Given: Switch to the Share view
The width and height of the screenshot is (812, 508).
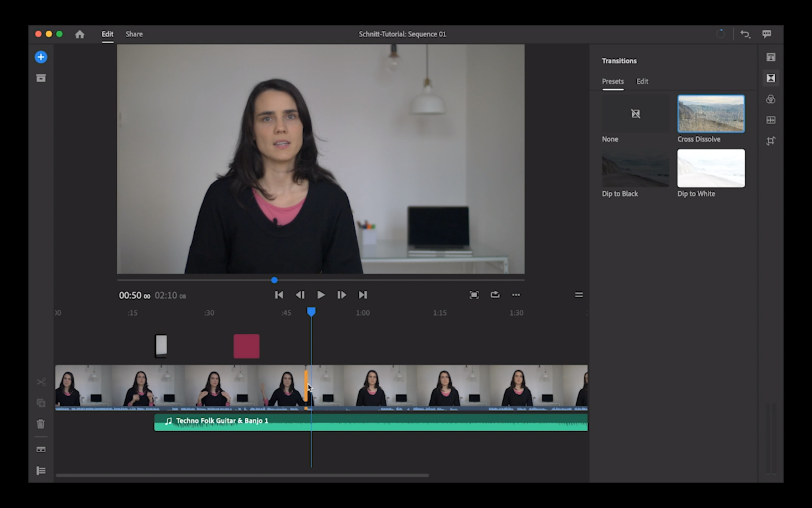Looking at the screenshot, I should click(134, 34).
